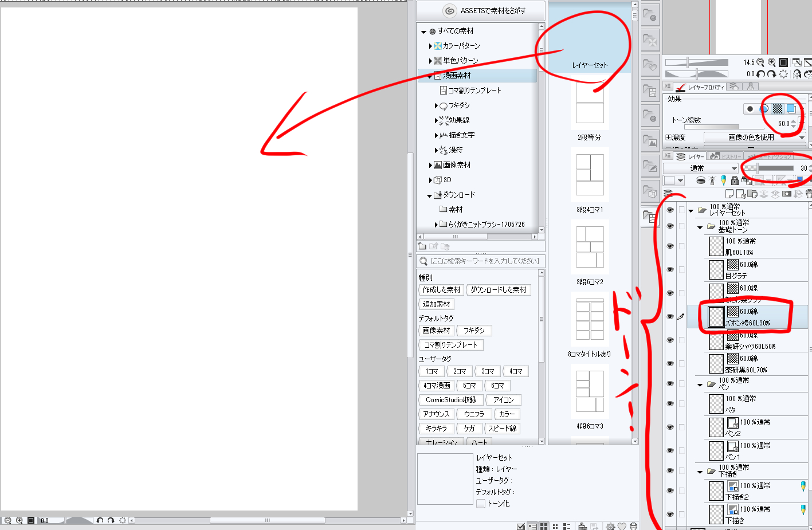Viewport: 812px width, 530px height.
Task: Zoom in on canvas from bottom bar
Action: pyautogui.click(x=19, y=520)
